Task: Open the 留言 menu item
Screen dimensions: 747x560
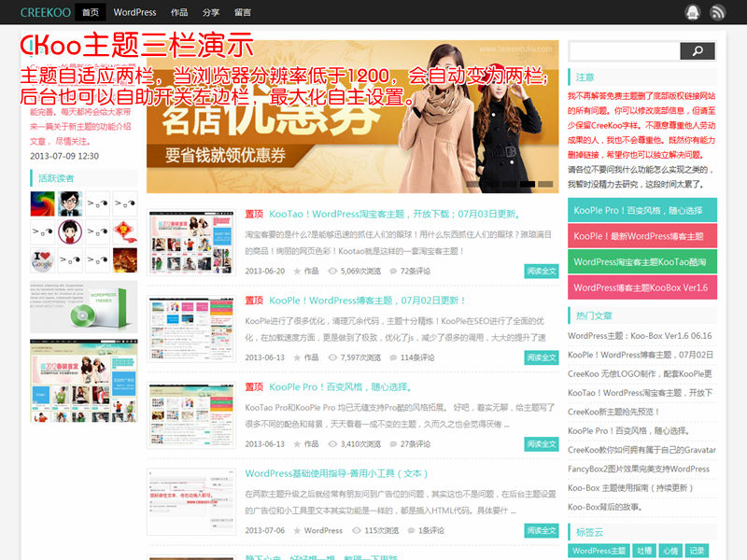Action: (243, 12)
